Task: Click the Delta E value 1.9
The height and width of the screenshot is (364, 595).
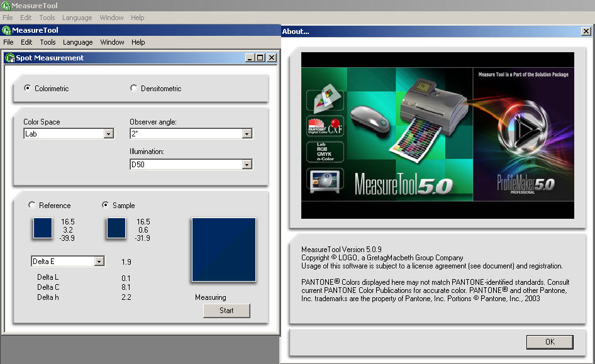Action: click(x=126, y=262)
